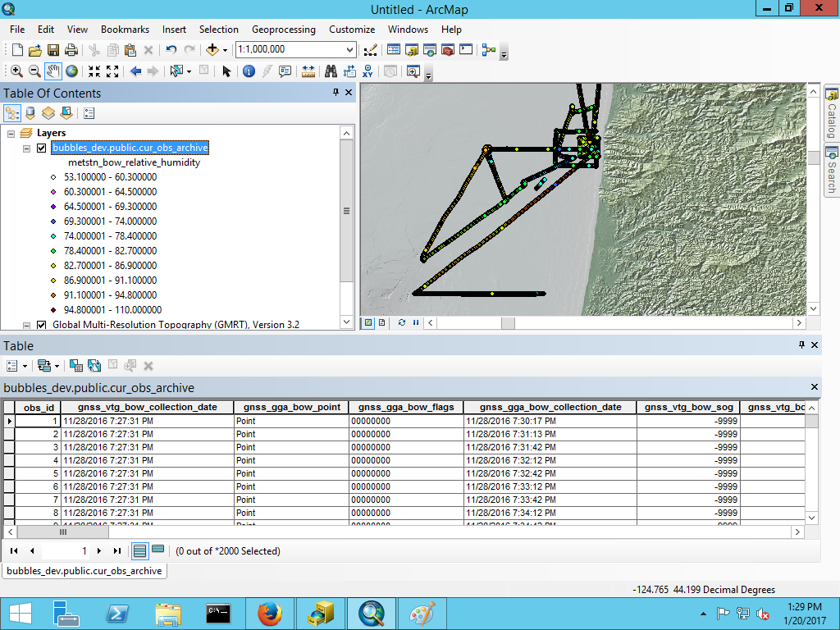Select the Identify tool
This screenshot has width=840, height=630.
(x=249, y=71)
